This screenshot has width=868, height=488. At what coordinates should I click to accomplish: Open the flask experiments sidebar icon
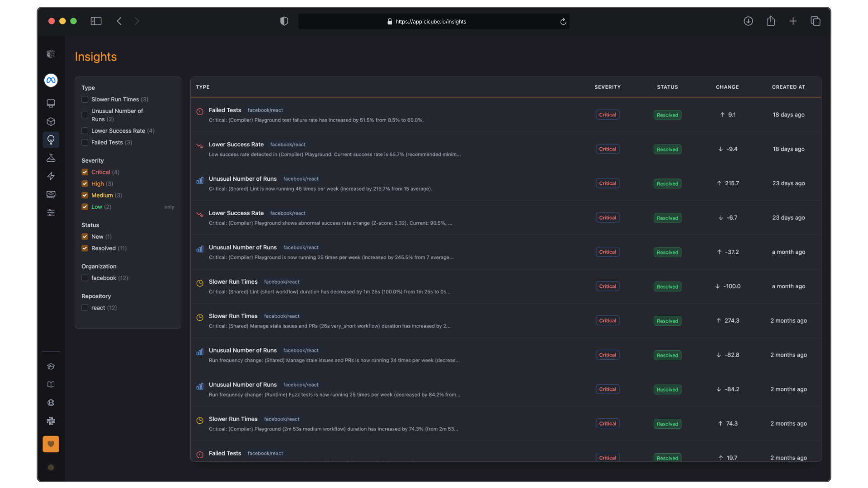[x=51, y=158]
